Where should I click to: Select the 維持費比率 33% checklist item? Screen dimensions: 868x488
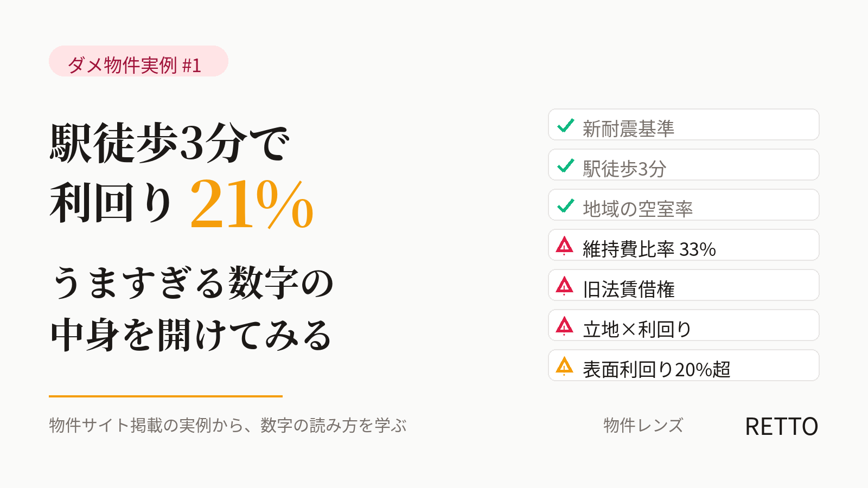[684, 245]
